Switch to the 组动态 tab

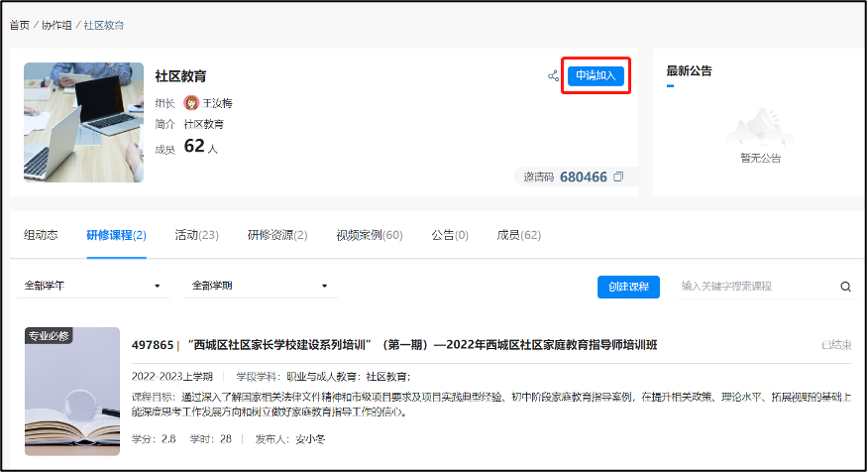point(41,235)
